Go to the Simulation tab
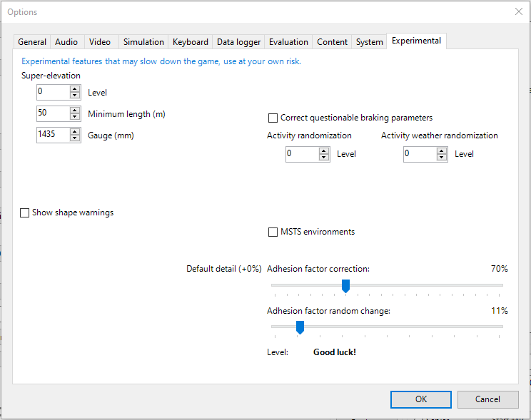Viewport: 531px width, 420px height. point(143,42)
